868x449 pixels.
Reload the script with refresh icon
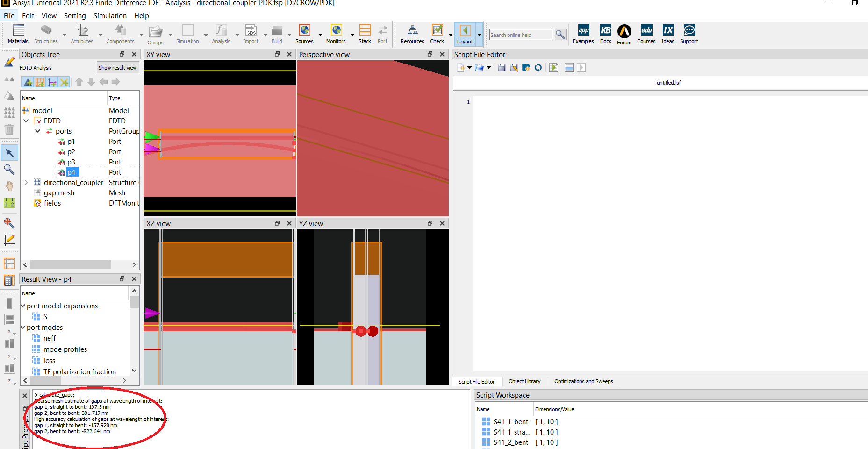(538, 68)
